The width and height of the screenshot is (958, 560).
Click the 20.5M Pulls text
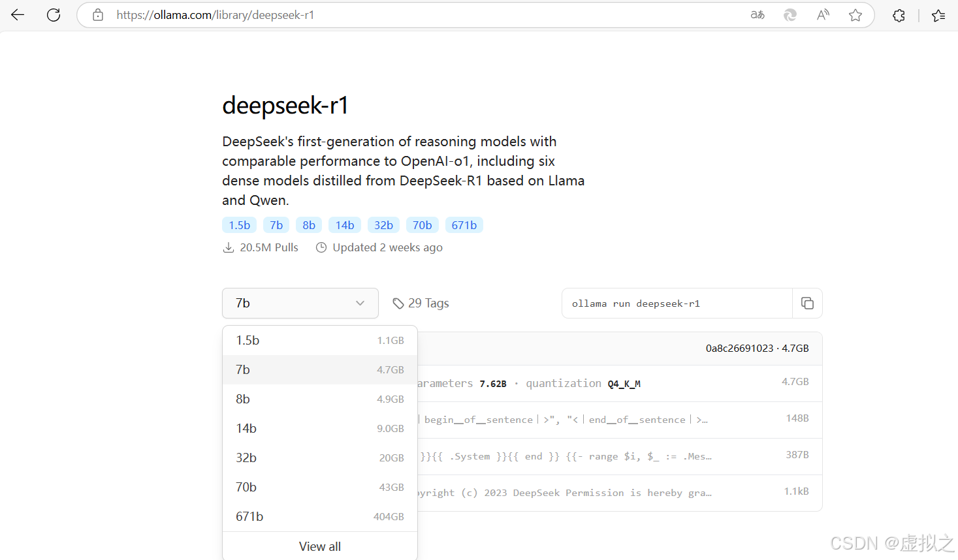269,247
